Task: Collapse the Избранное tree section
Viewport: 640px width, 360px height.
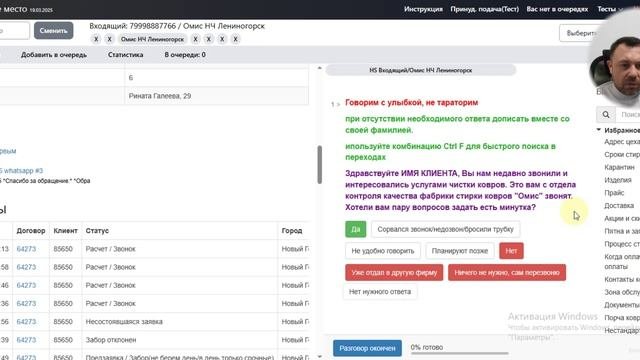Action: pos(599,130)
